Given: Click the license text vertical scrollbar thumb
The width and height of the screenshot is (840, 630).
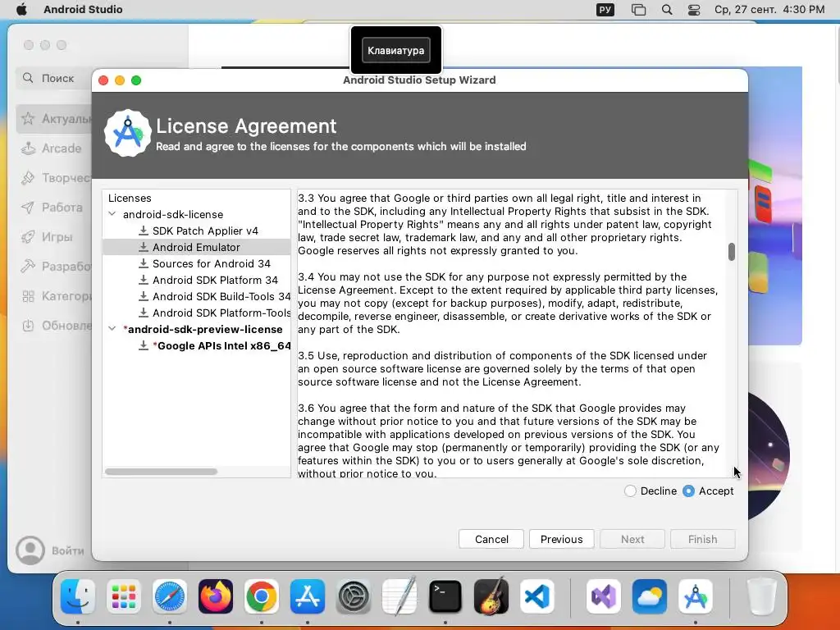Looking at the screenshot, I should coord(731,252).
